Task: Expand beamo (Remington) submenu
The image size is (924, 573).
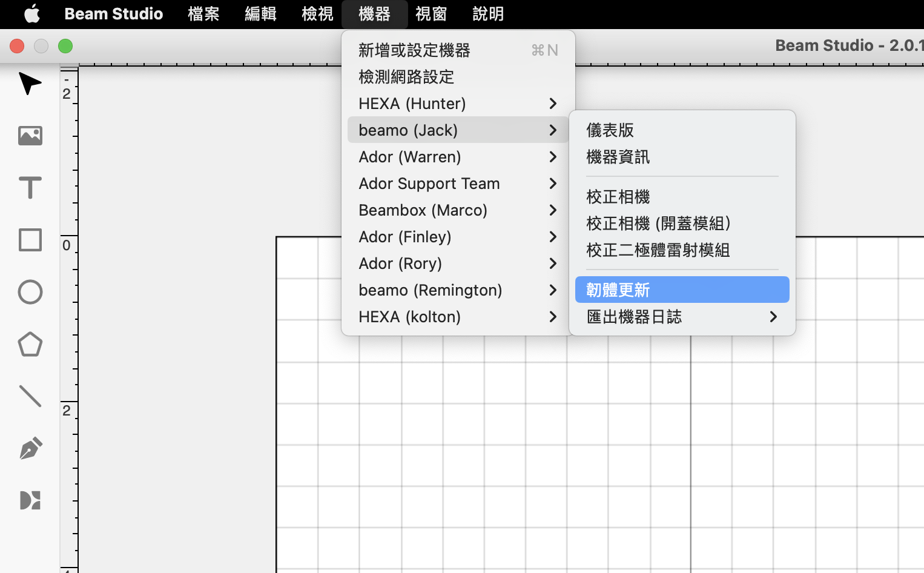Action: [x=458, y=290]
